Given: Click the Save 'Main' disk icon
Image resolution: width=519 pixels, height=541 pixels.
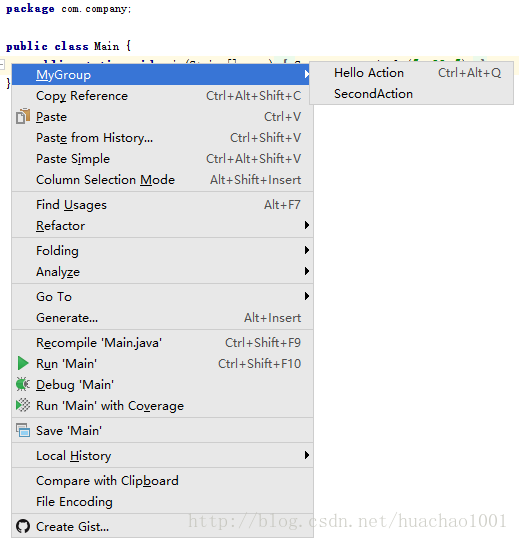Looking at the screenshot, I should tap(23, 430).
